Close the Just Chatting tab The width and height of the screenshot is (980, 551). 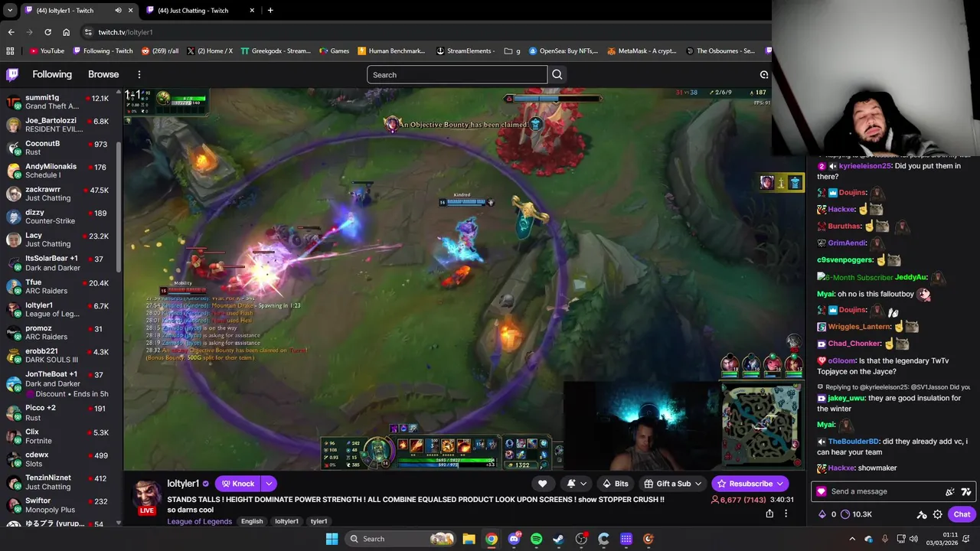click(252, 11)
